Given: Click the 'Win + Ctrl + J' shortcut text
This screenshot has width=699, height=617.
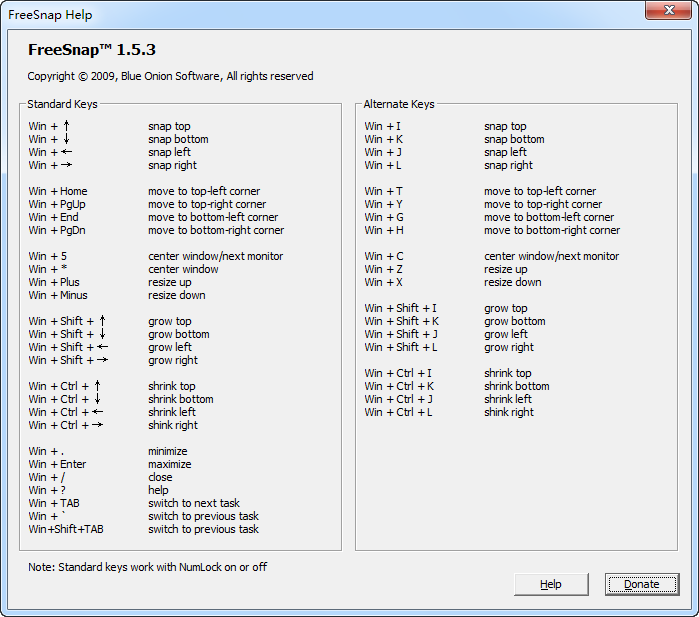Looking at the screenshot, I should [x=399, y=399].
